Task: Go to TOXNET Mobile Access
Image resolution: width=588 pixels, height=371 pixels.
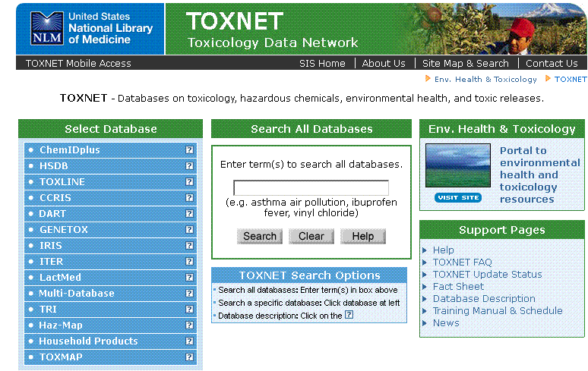Action: coord(78,63)
